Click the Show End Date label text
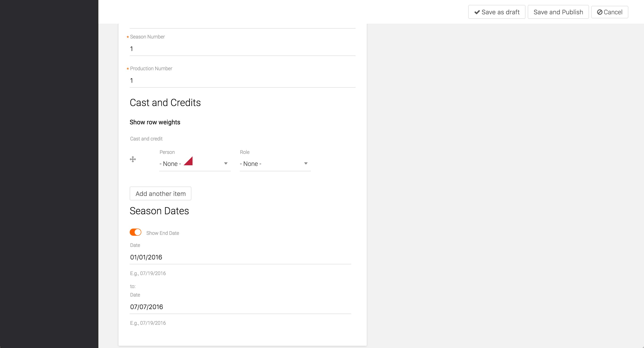 click(163, 233)
